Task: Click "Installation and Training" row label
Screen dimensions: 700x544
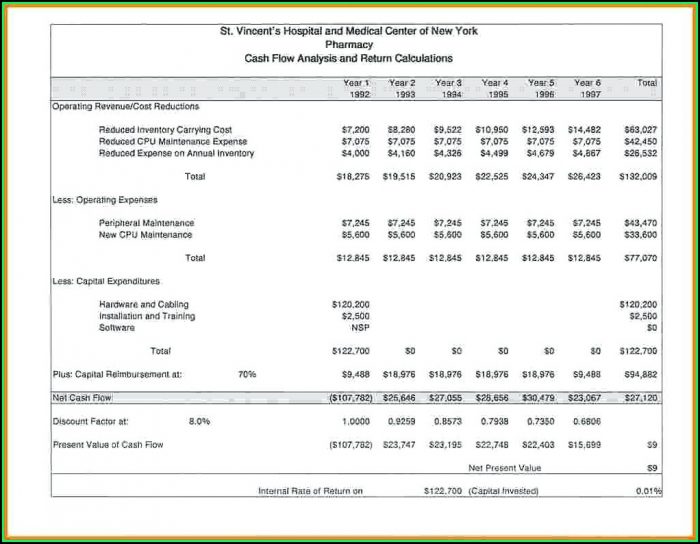Action: tap(147, 316)
